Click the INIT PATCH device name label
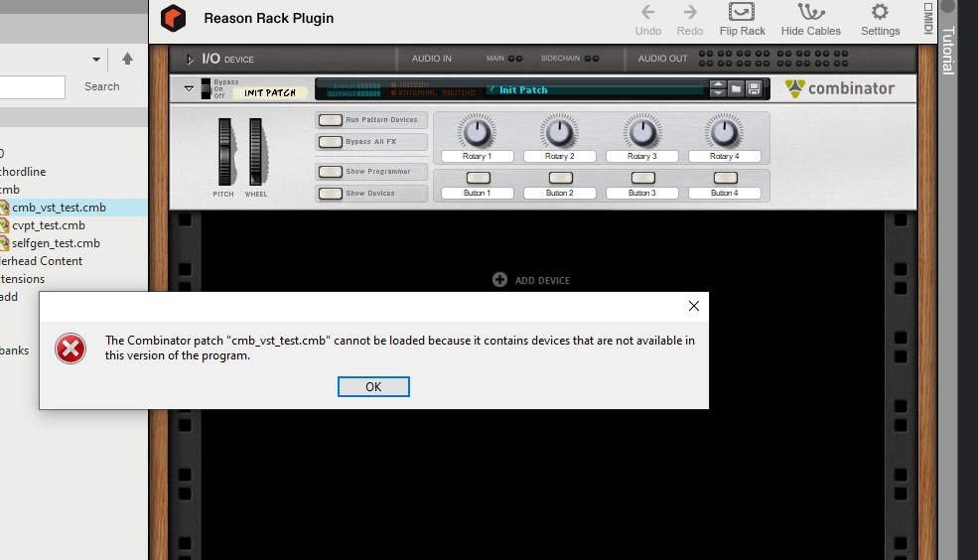Viewport: 978px width, 560px height. click(270, 93)
